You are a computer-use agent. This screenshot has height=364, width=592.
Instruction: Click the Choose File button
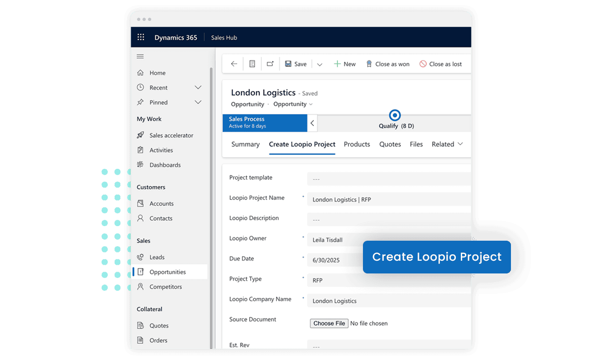[329, 323]
